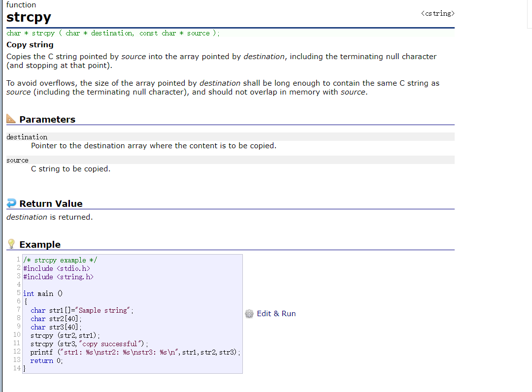Click 'C string to be copied.' text
The width and height of the screenshot is (532, 392).
point(70,169)
